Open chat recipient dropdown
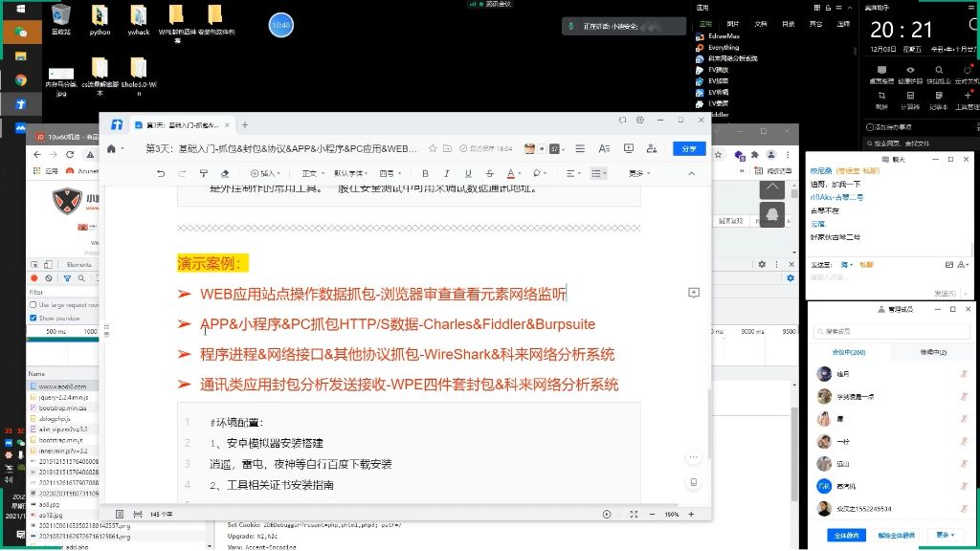The image size is (980, 551). [x=846, y=265]
